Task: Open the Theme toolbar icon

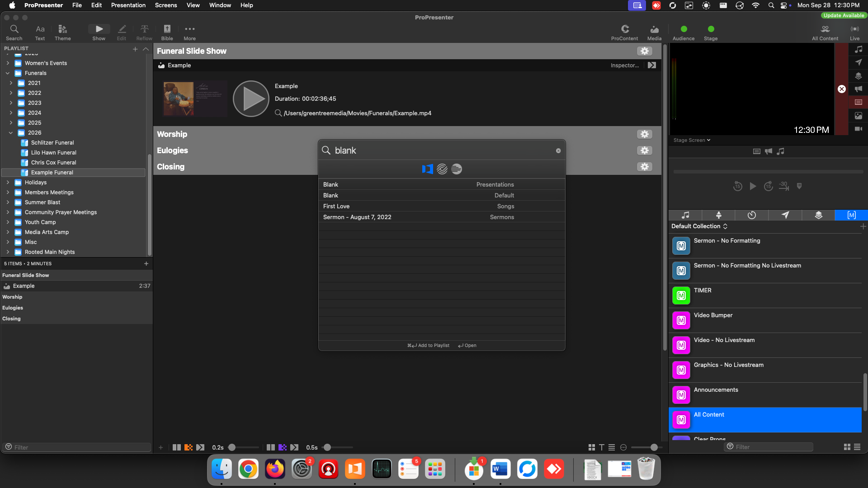Action: pyautogui.click(x=62, y=33)
